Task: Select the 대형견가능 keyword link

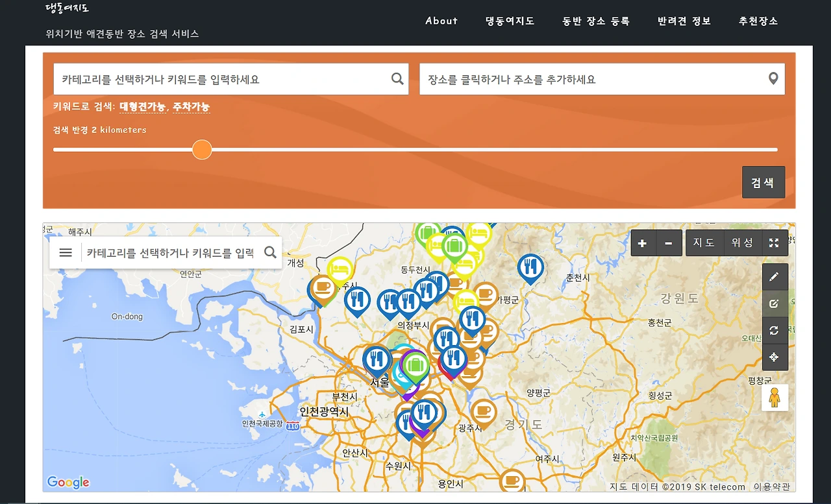Action: [x=143, y=106]
